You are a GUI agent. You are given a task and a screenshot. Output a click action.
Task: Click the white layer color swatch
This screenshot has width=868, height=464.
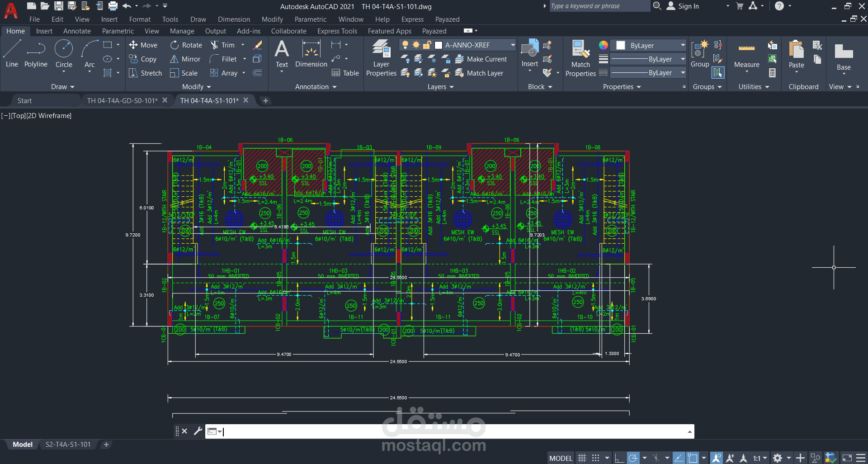tap(438, 45)
